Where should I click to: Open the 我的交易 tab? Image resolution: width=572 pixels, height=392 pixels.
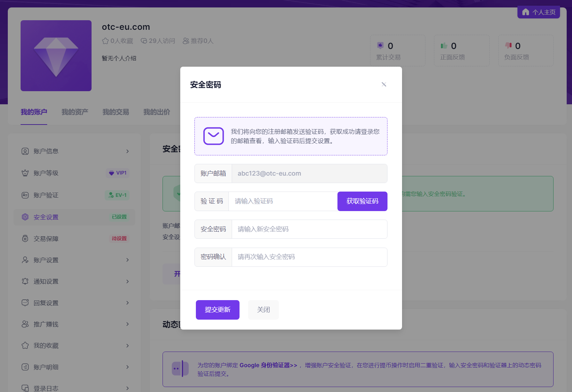115,112
